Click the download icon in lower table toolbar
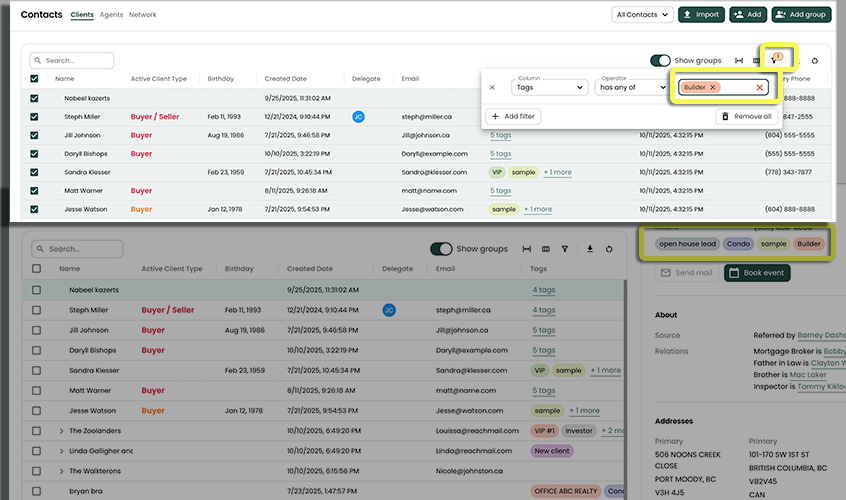This screenshot has width=846, height=500. tap(589, 249)
